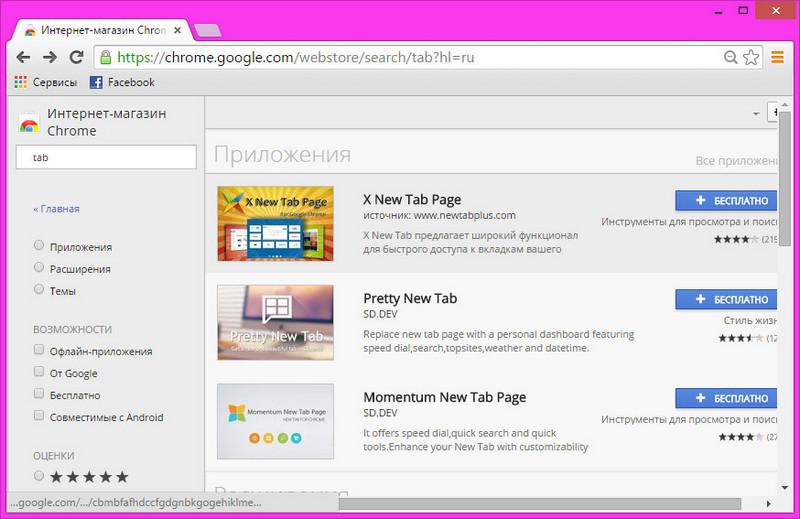Click the Pretty New Tab title
Viewport: 800px width, 519px height.
click(x=410, y=299)
